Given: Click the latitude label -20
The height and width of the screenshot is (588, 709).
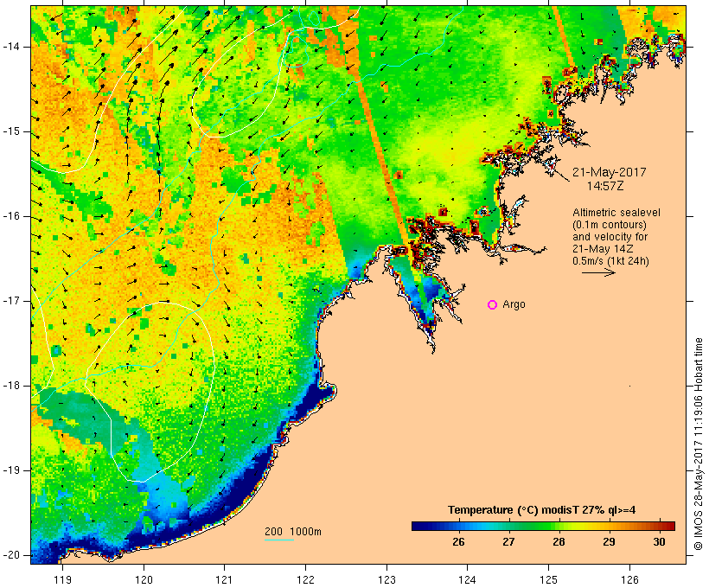Looking at the screenshot, I should 10,555.
